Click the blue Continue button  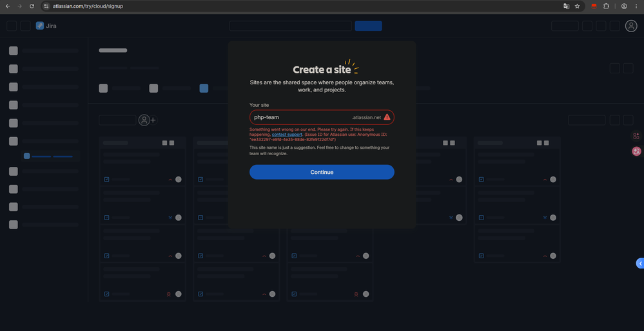point(322,172)
